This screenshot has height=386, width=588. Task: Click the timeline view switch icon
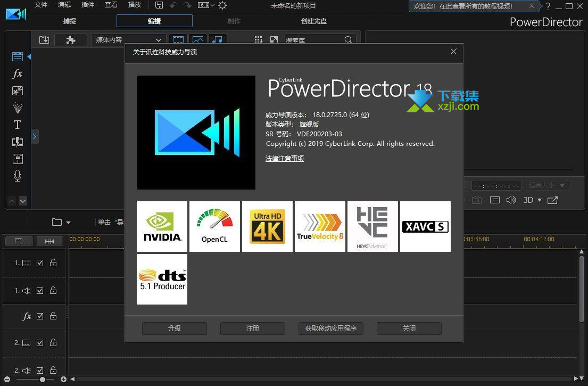coord(19,241)
